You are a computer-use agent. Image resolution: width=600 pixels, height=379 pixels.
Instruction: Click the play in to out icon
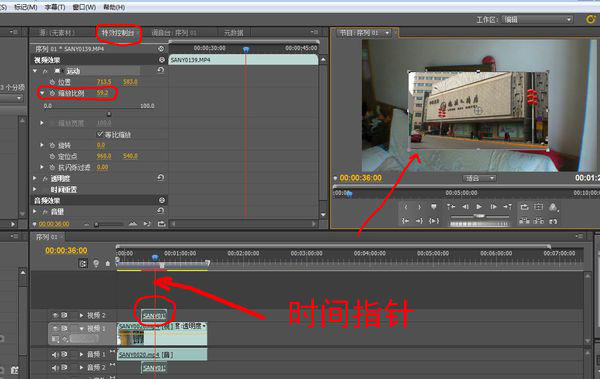point(434,221)
